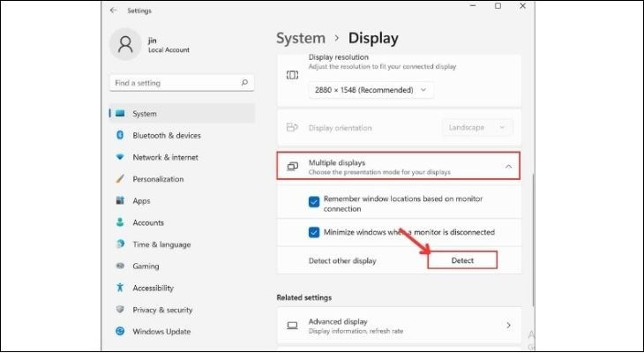Click the Apps icon in sidebar
This screenshot has width=644, height=353.
(x=120, y=200)
